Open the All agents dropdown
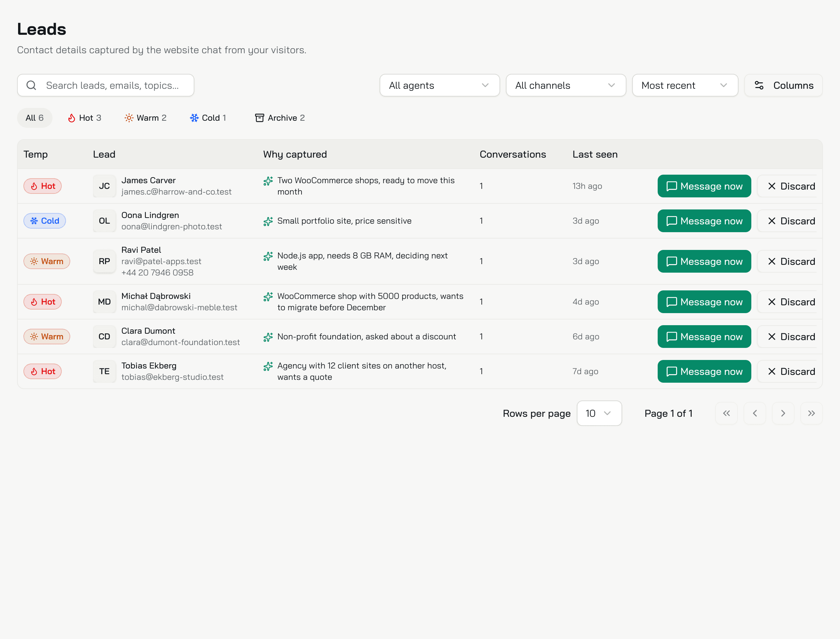 [x=440, y=85]
